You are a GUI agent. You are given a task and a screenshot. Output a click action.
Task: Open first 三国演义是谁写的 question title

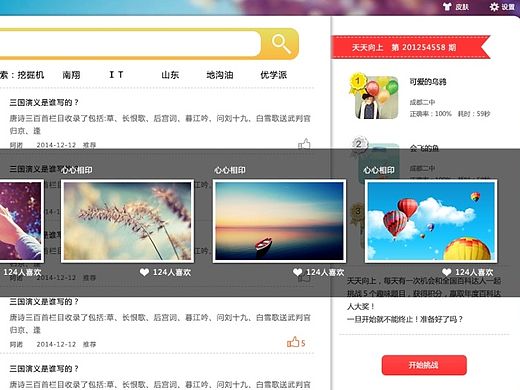point(44,102)
